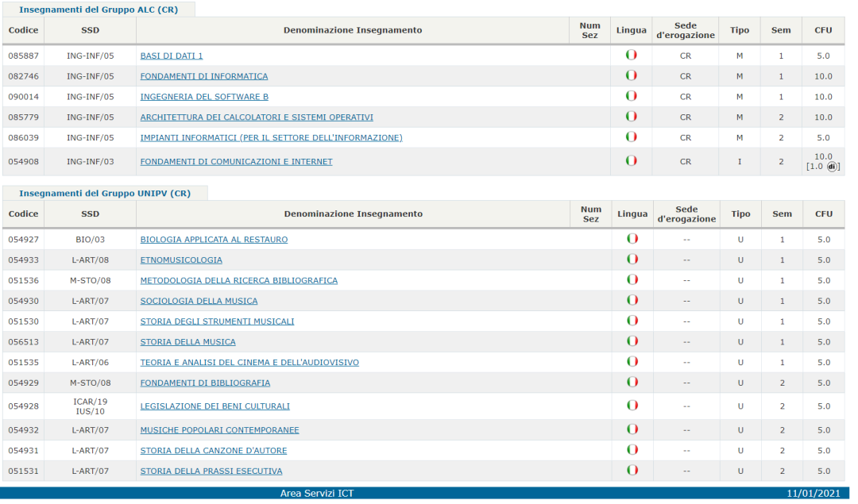Click the Italian flag icon in BASI DI DATI 1 row
858x504 pixels.
pyautogui.click(x=631, y=55)
